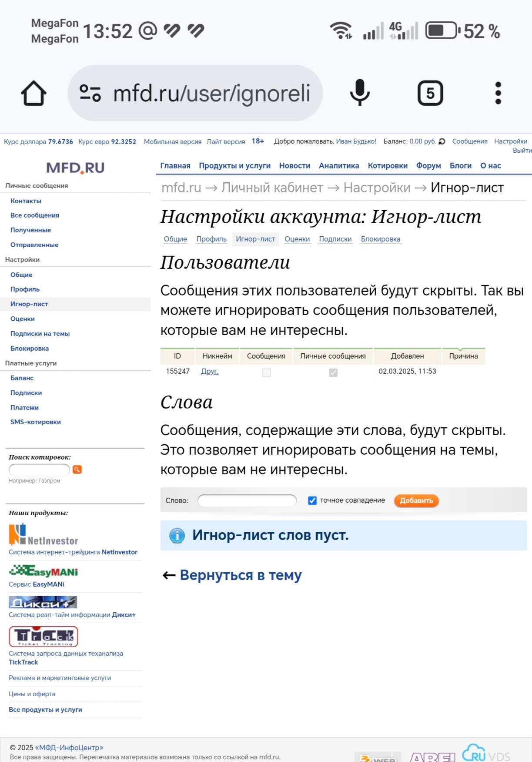Open Цены и оферта link
This screenshot has height=762, width=532.
[x=32, y=694]
